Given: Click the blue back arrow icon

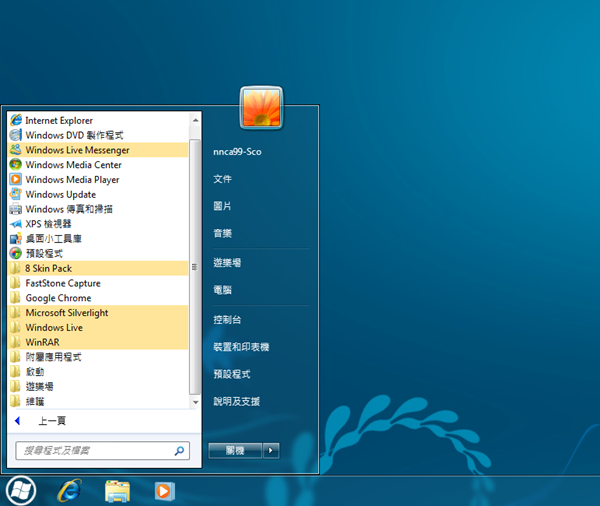Looking at the screenshot, I should [17, 421].
